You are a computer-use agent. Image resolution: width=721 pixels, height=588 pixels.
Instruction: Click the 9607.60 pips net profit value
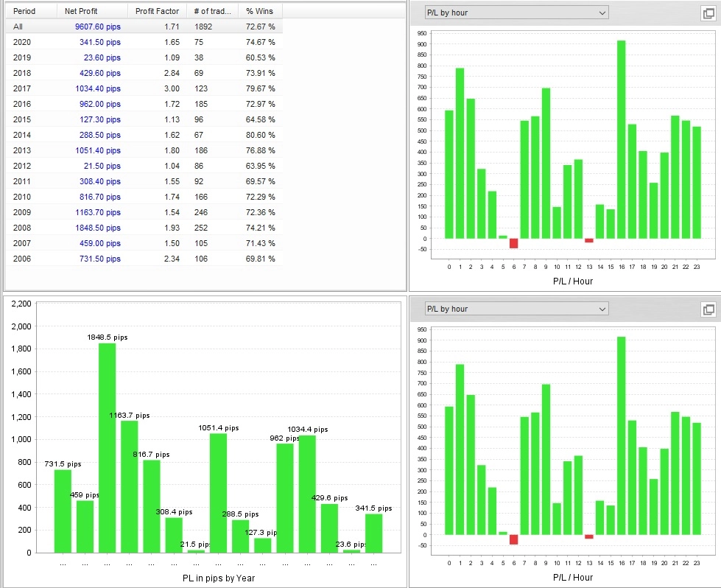[x=97, y=27]
